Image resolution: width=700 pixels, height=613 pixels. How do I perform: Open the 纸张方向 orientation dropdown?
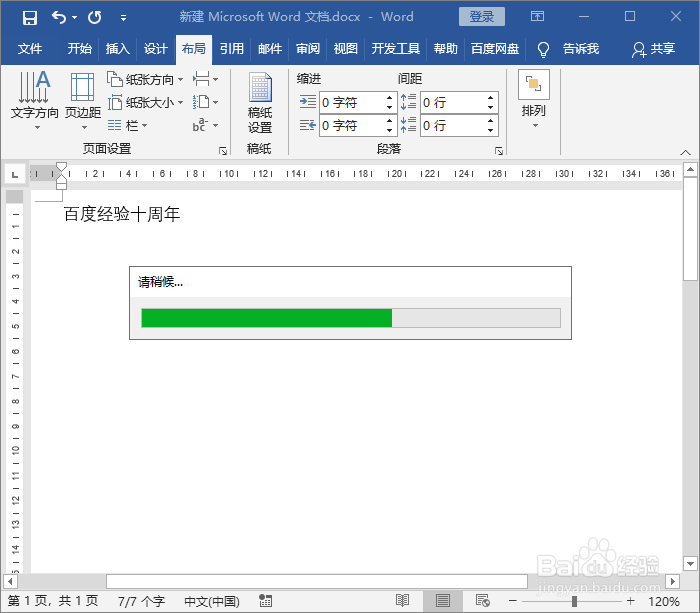tap(145, 79)
